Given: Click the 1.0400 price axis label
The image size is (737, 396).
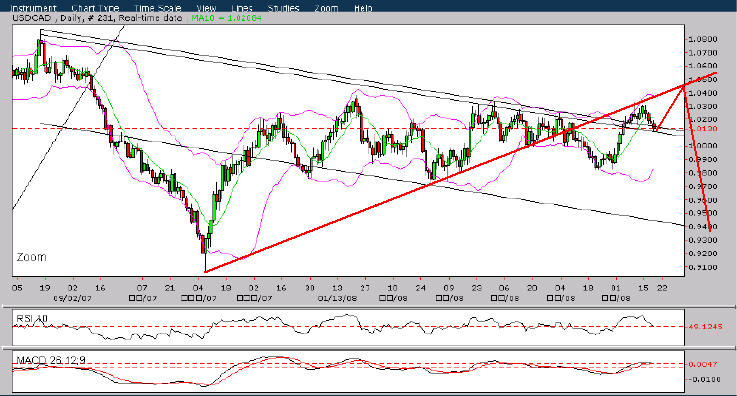Looking at the screenshot, I should tap(703, 93).
